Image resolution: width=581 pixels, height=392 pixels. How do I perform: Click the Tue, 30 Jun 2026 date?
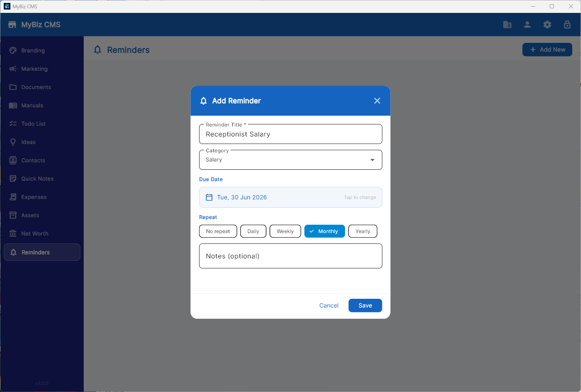pos(242,197)
